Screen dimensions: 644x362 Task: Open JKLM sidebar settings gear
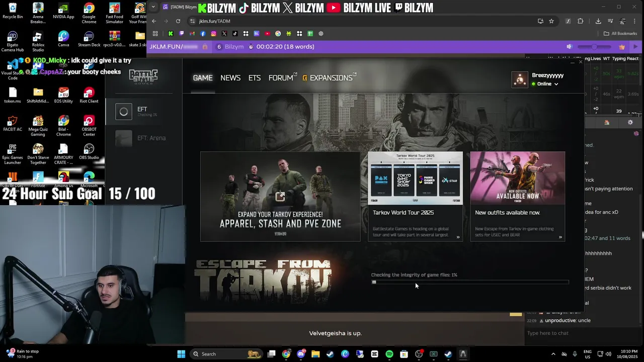pos(630,122)
